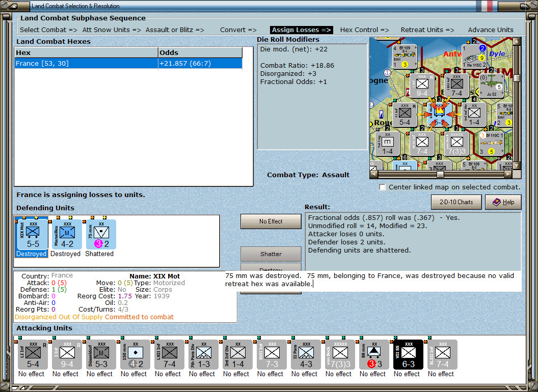Click the map scroll left arrow
538x392 pixels.
374,174
